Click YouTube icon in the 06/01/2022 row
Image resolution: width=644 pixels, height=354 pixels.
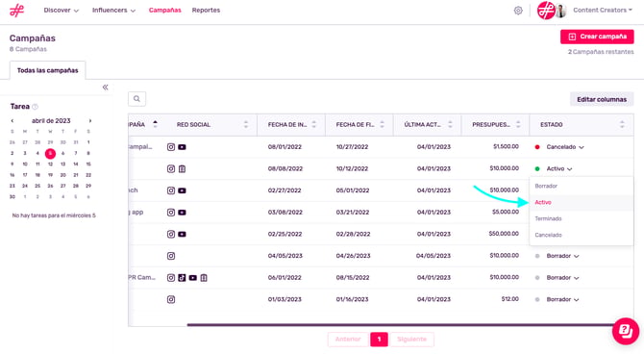[192, 278]
